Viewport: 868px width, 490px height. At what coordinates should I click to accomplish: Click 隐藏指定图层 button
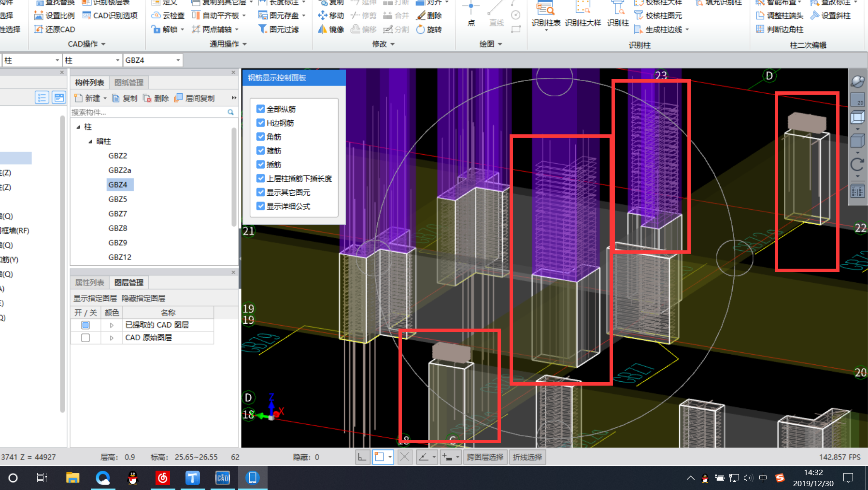coord(143,298)
